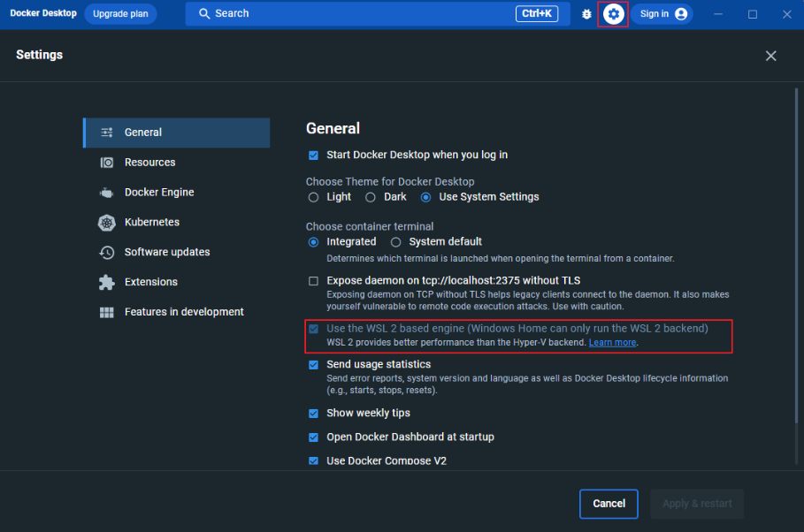Screen dimensions: 804x532
Task: Click the Resources disk icon
Action: (107, 163)
